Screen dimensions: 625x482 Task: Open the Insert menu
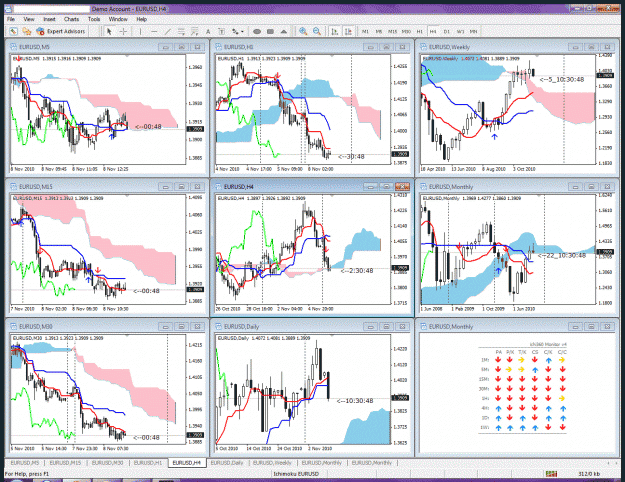pos(49,19)
